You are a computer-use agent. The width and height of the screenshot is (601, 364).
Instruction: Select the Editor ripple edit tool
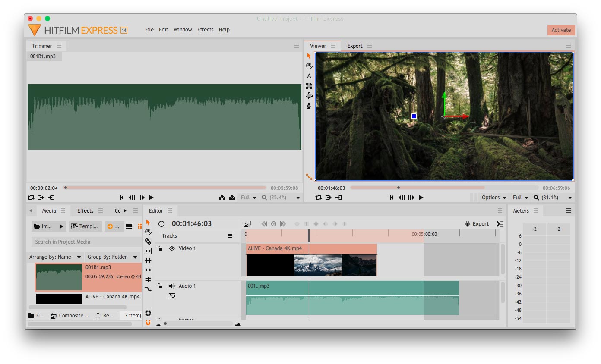pos(148,270)
